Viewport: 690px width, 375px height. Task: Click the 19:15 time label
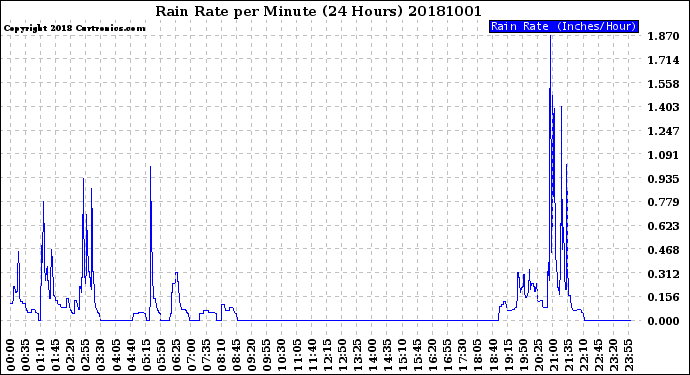click(508, 355)
